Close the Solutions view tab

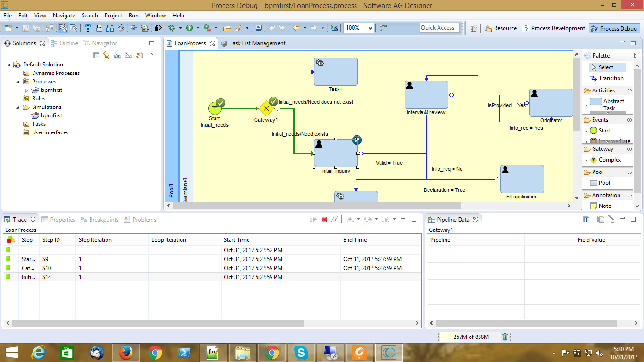pyautogui.click(x=42, y=43)
